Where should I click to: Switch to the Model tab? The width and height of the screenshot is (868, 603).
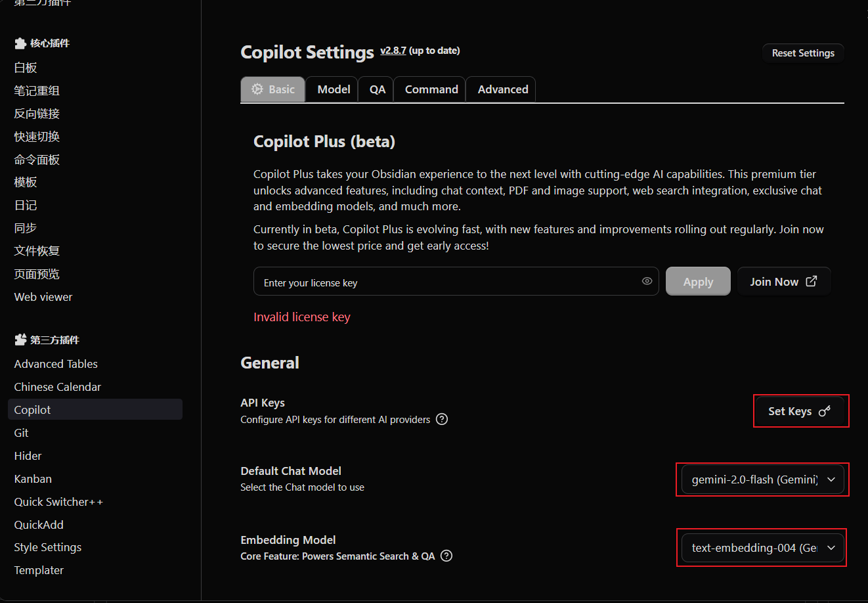334,89
